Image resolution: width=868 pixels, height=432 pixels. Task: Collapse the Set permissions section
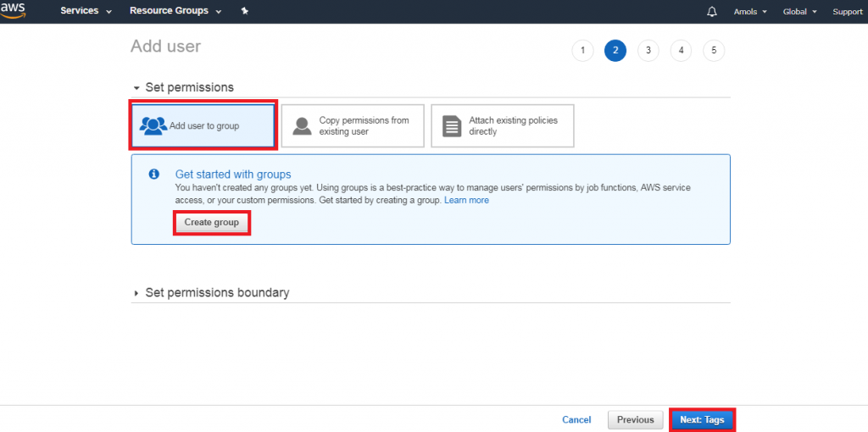184,87
